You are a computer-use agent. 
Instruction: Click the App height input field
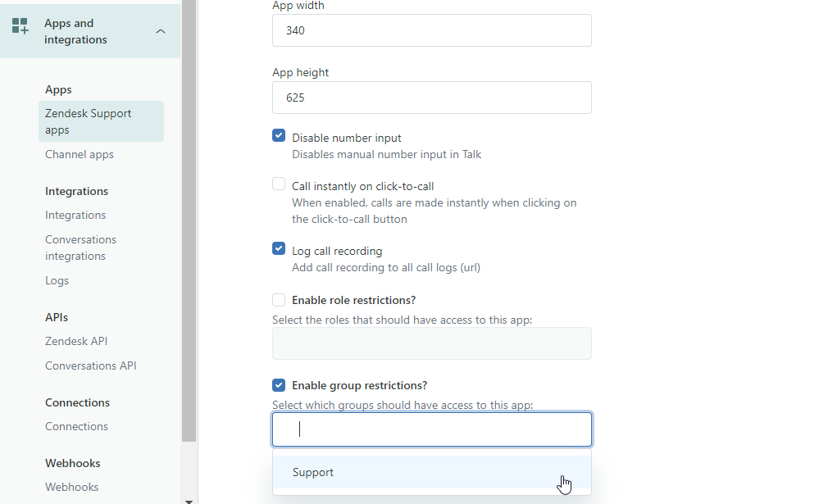tap(432, 98)
